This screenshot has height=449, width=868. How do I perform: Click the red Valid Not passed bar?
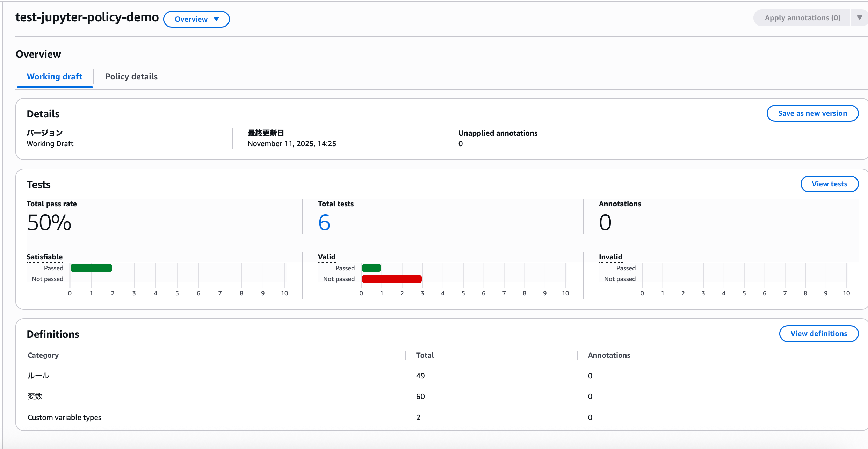[x=392, y=279]
